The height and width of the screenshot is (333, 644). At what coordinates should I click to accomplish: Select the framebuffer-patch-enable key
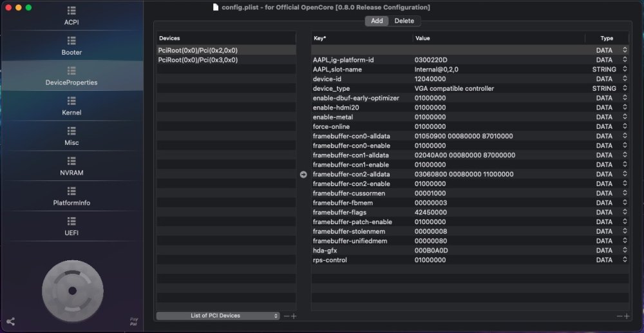[x=352, y=222]
